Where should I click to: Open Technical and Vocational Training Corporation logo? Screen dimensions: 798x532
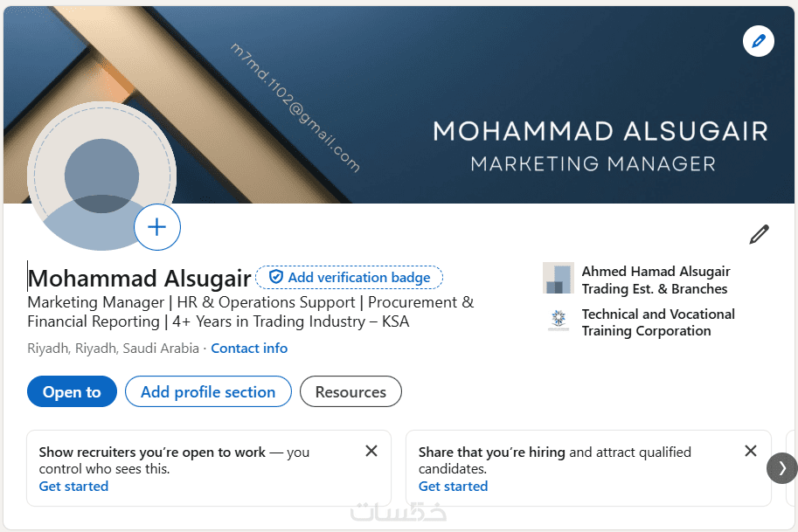coord(558,321)
